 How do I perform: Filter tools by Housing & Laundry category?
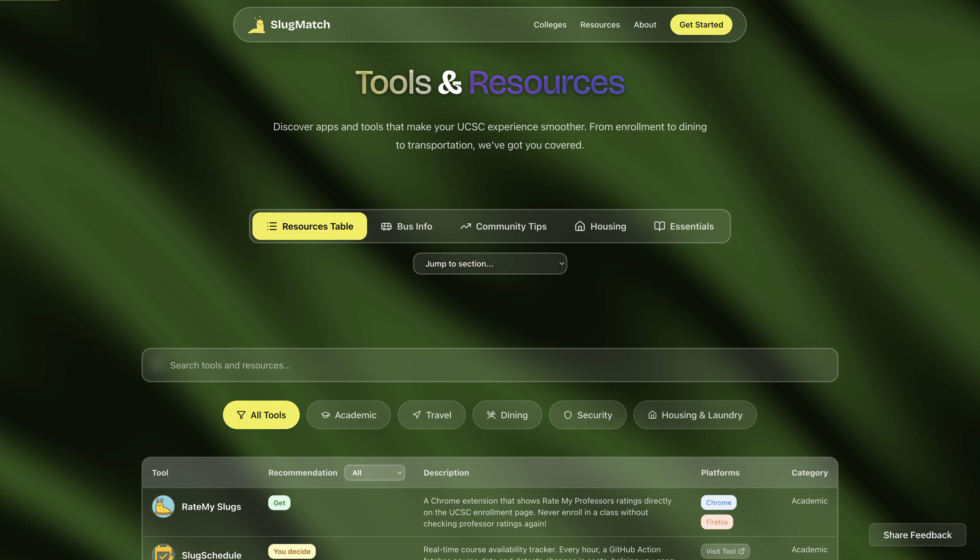pos(695,415)
